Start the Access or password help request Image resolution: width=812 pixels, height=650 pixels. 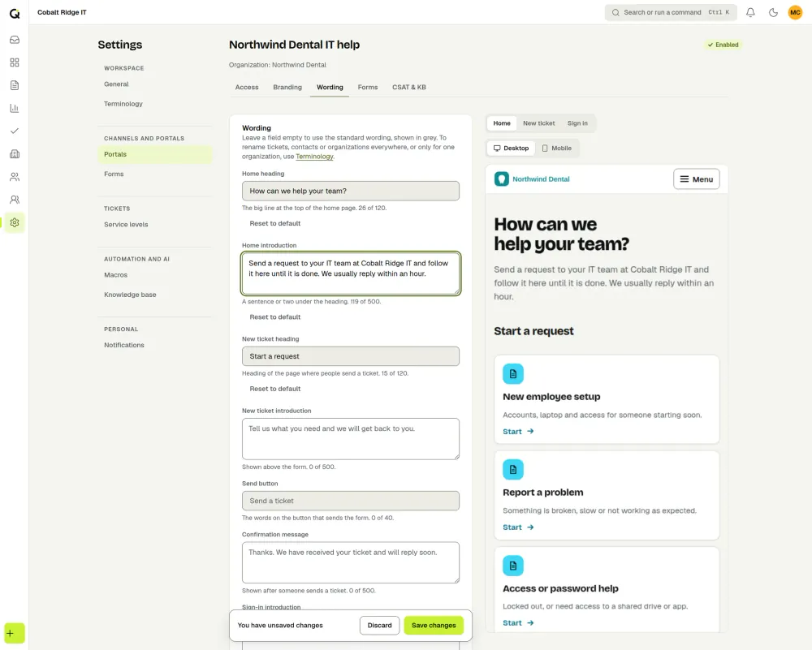[518, 623]
